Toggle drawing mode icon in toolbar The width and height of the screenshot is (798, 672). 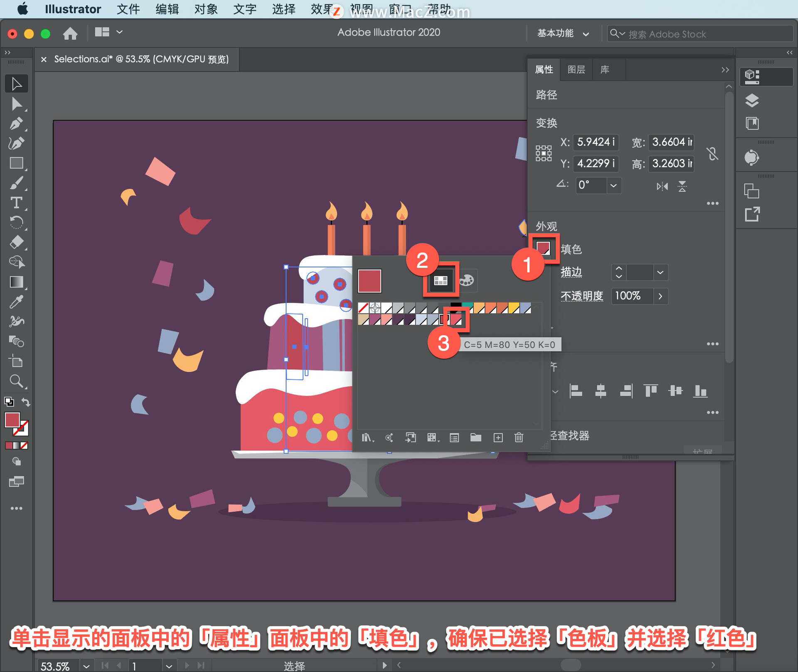coord(17,461)
